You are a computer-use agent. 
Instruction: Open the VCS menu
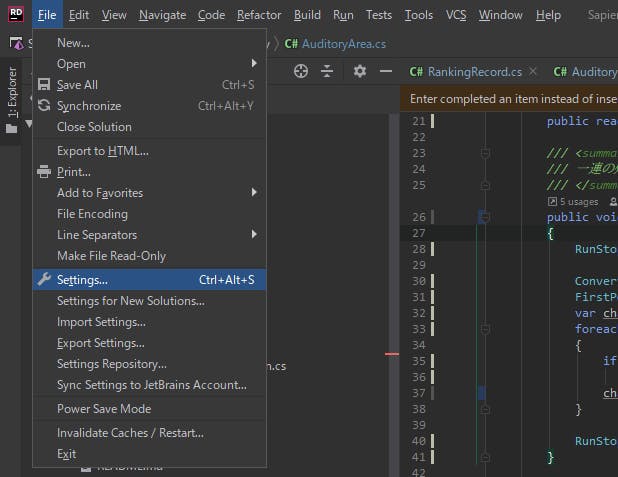[x=456, y=15]
